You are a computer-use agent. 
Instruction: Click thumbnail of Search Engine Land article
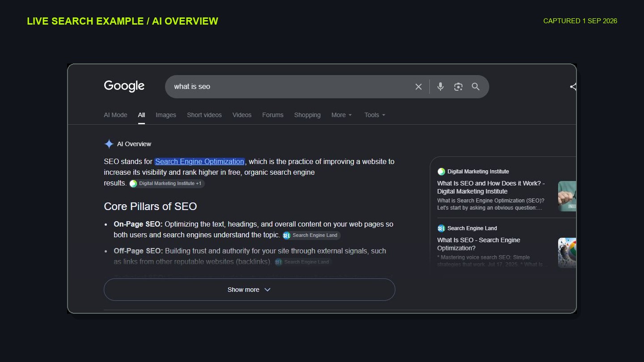pyautogui.click(x=567, y=253)
